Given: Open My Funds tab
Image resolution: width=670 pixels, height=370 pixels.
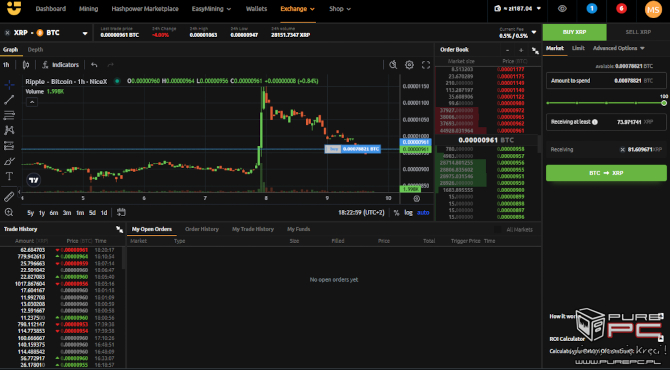Looking at the screenshot, I should 298,229.
